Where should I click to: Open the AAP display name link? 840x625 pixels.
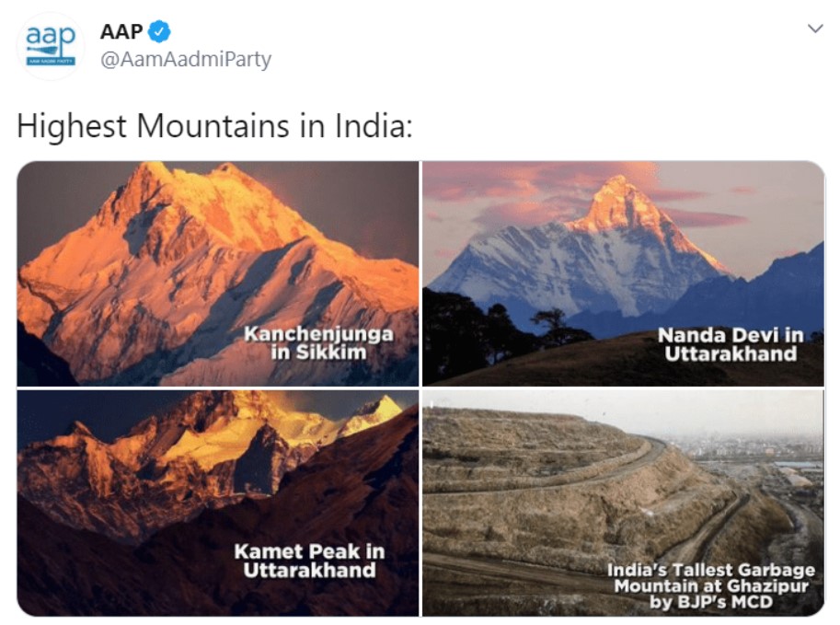(121, 32)
